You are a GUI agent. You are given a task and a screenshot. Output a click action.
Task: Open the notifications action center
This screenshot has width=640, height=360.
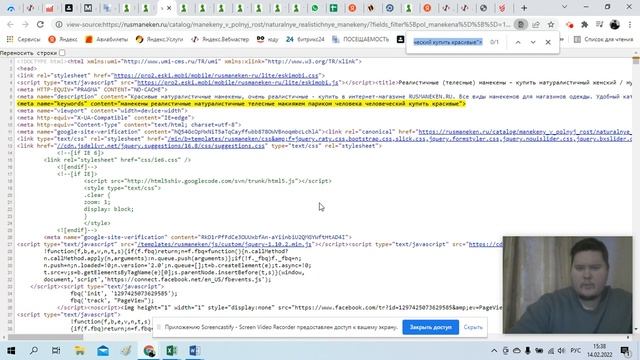(x=625, y=351)
